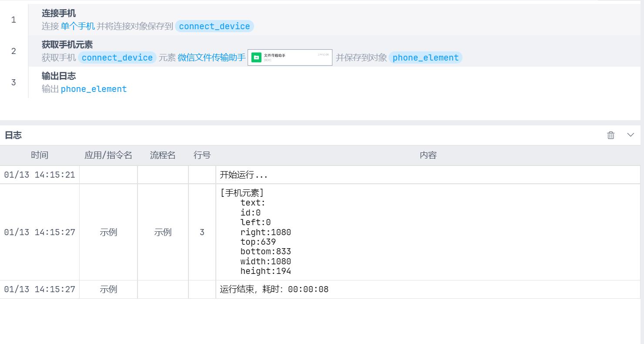Select the 输出日志 step title

(59, 76)
